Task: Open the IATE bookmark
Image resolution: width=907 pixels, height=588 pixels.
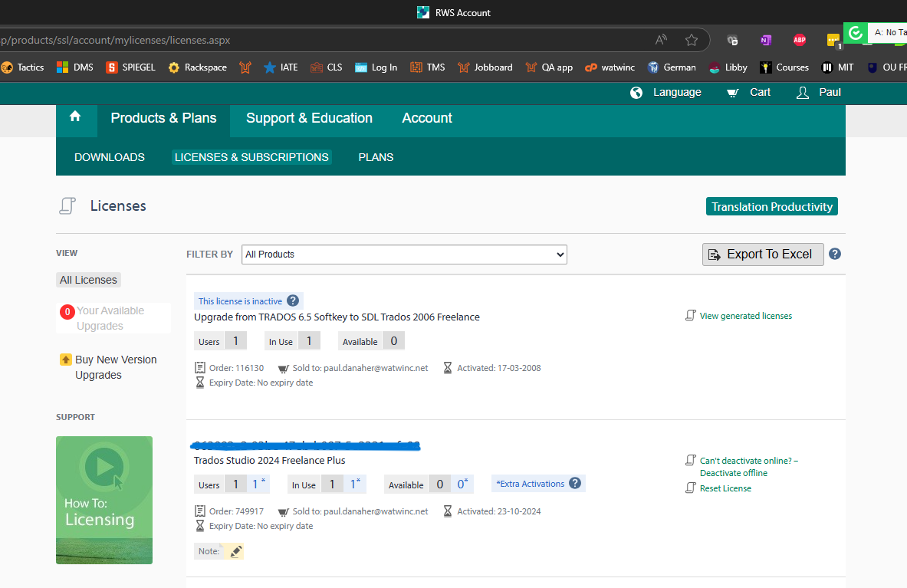Action: [281, 67]
